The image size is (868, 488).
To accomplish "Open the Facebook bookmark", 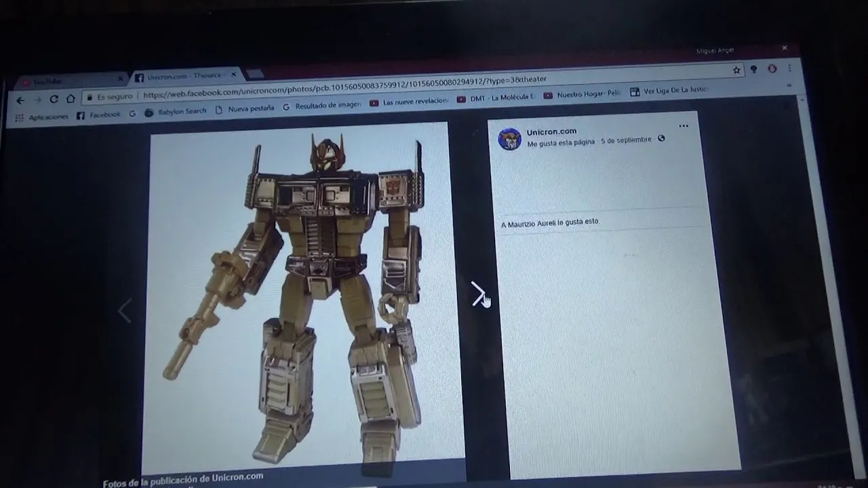I will pyautogui.click(x=99, y=115).
